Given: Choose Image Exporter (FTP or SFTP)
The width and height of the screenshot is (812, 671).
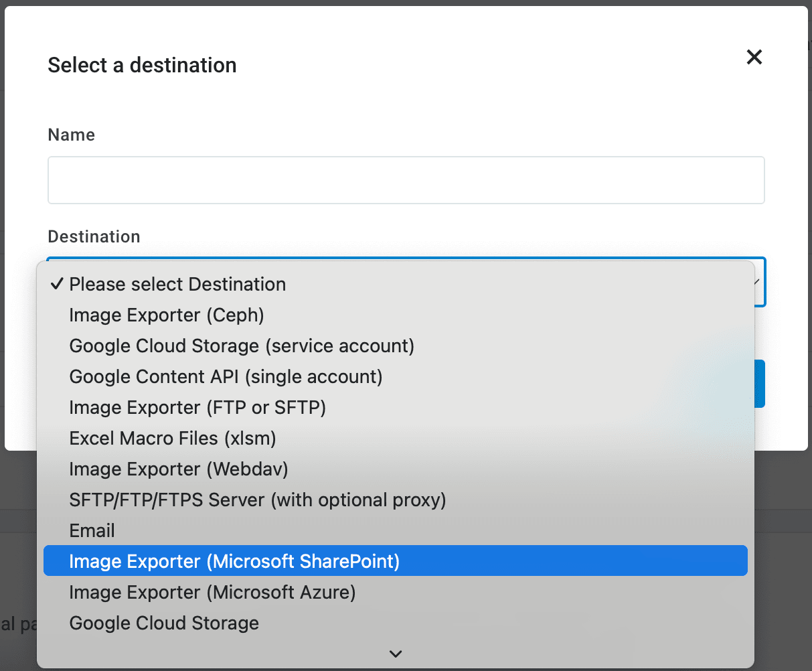Looking at the screenshot, I should pos(197,407).
